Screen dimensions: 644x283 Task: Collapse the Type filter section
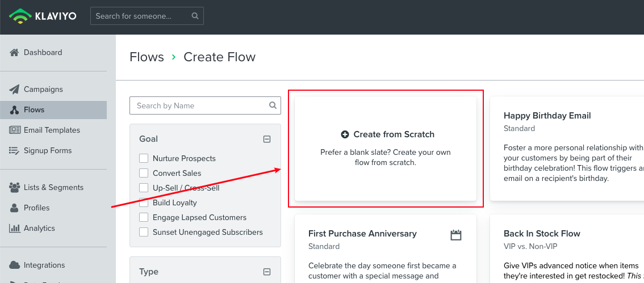click(267, 272)
